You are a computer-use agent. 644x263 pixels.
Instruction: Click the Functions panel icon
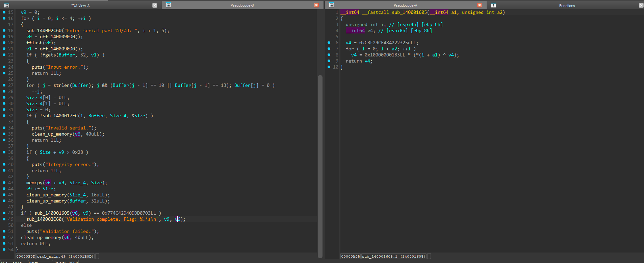tap(493, 5)
